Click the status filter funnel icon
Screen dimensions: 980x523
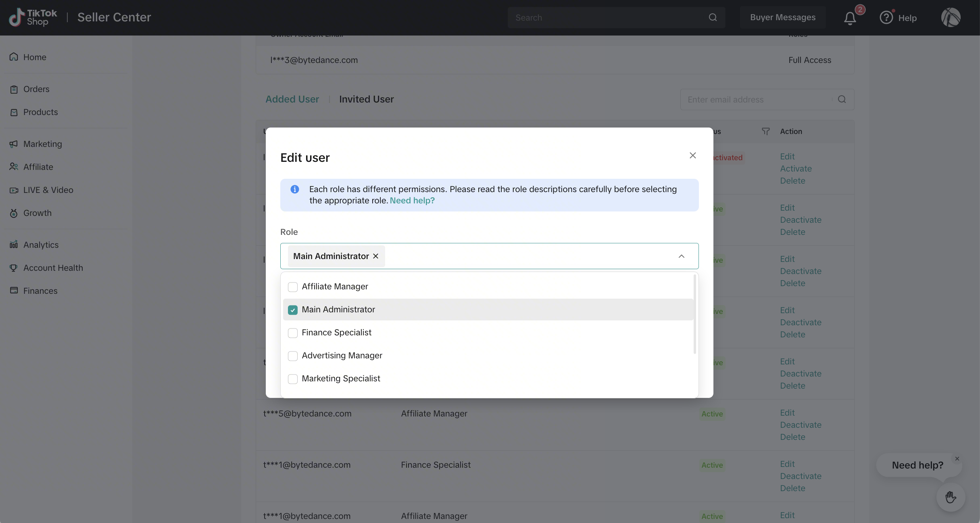pos(765,132)
